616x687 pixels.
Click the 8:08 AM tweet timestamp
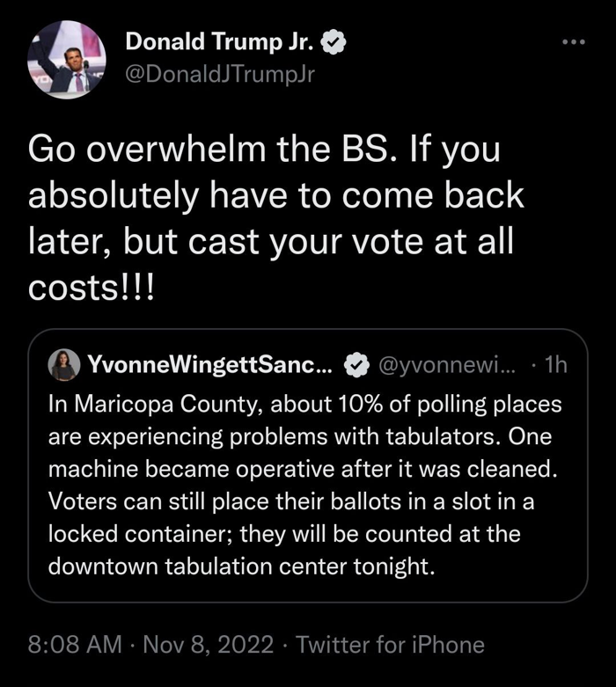point(75,645)
